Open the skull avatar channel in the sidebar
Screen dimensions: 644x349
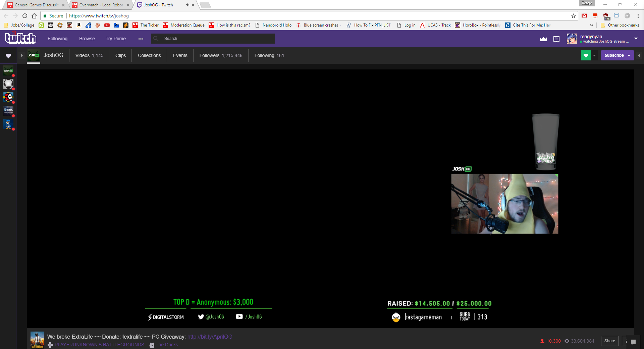[8, 97]
